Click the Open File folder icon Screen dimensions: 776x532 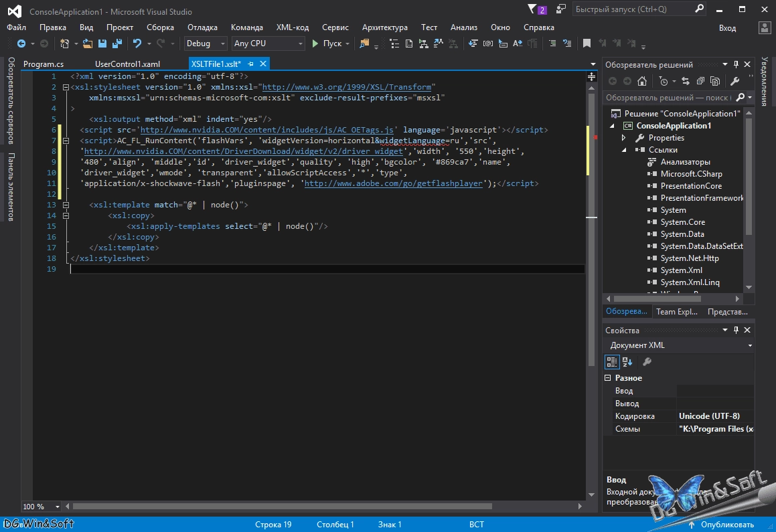coord(88,43)
